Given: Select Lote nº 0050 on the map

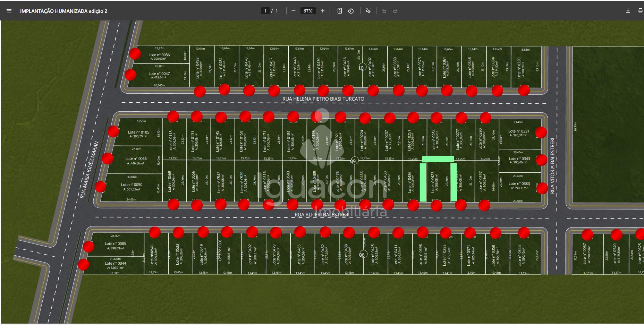Looking at the screenshot, I should (x=132, y=187).
